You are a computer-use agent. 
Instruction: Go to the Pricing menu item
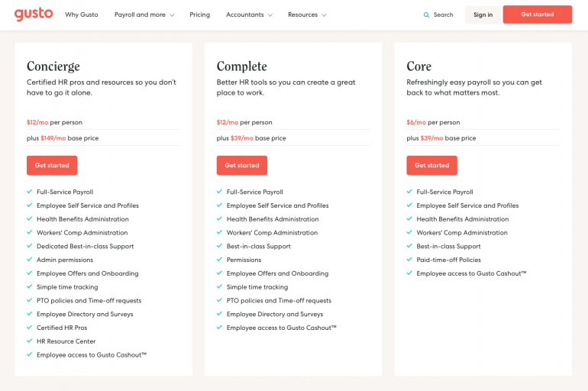(x=199, y=15)
